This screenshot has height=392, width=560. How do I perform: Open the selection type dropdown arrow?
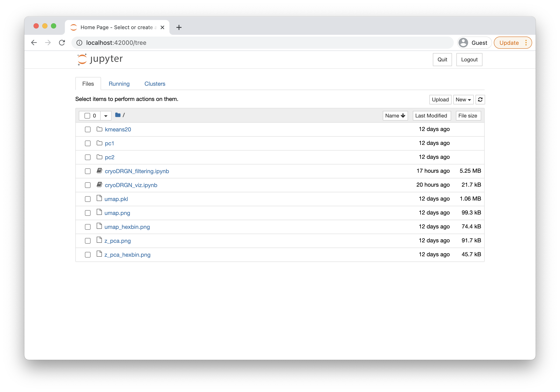(x=106, y=116)
